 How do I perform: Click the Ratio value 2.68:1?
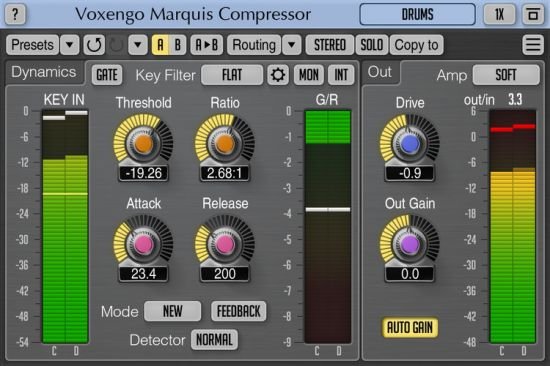[x=224, y=173]
